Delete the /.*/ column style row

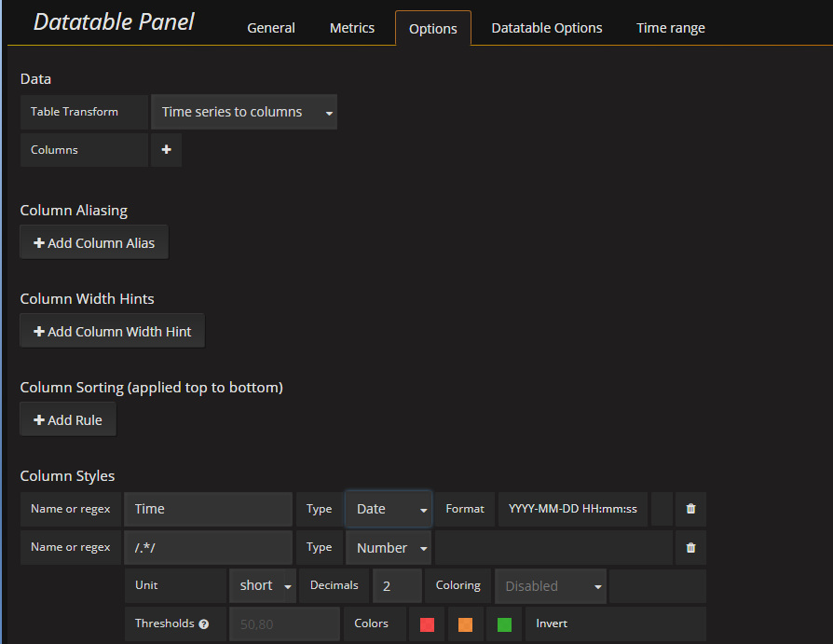pos(690,547)
